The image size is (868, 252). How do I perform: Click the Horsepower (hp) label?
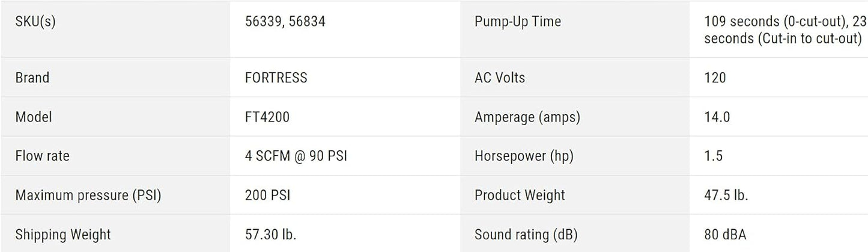(524, 156)
